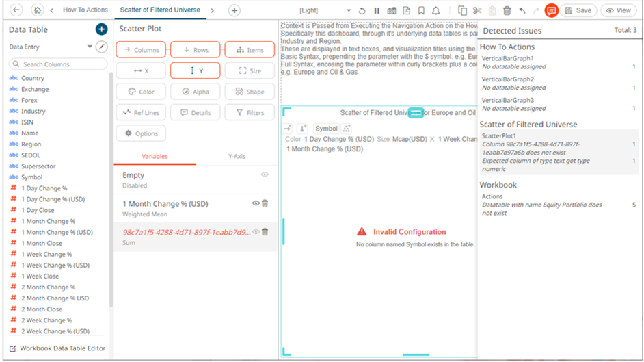Click the home icon in top bar
This screenshot has height=362, width=644.
pos(37,10)
